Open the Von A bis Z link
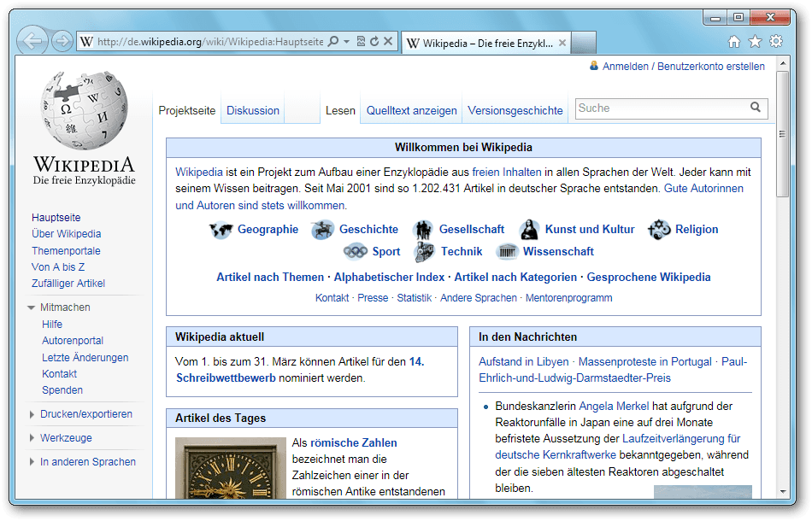The image size is (812, 521). [58, 267]
